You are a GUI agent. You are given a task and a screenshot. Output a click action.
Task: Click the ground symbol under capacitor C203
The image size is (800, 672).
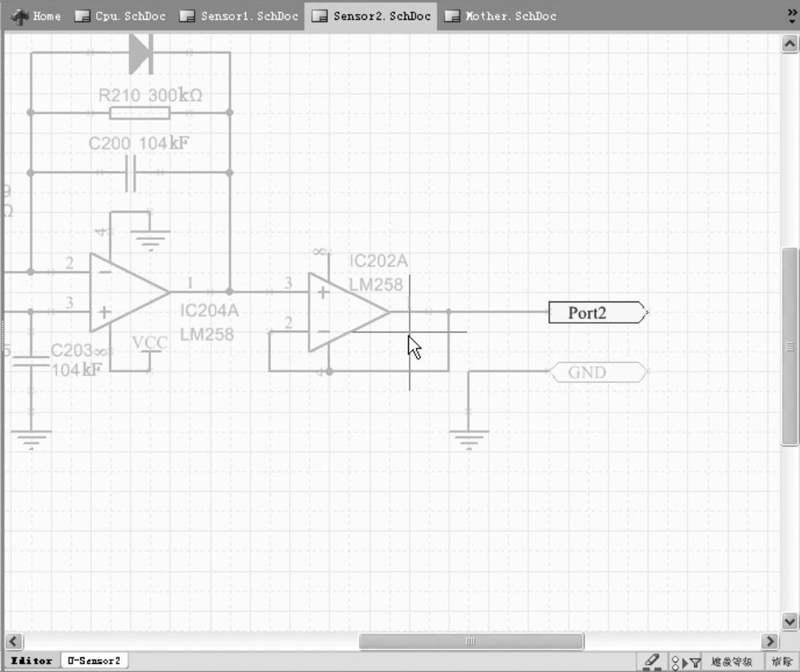pyautogui.click(x=31, y=439)
